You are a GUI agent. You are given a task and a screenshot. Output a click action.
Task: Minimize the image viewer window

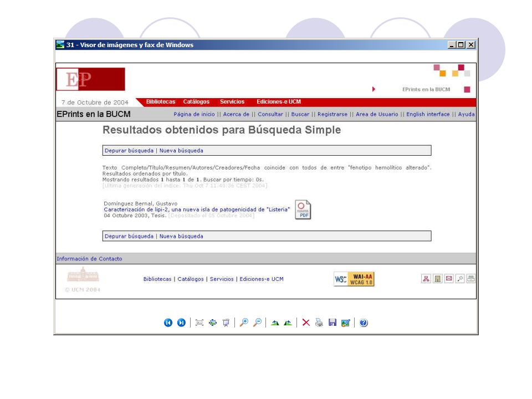452,45
